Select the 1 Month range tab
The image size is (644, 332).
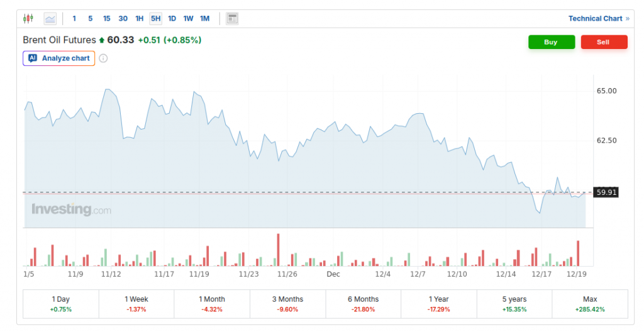pos(212,304)
